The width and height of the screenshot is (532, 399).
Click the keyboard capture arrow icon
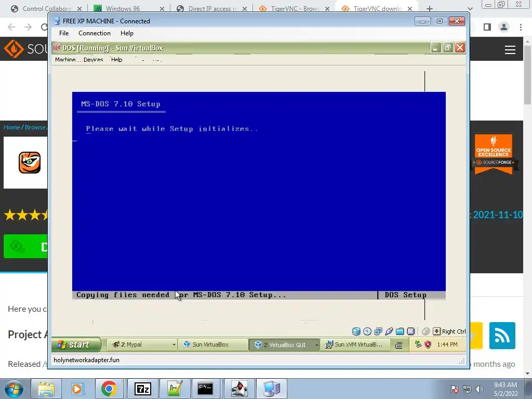(x=436, y=331)
